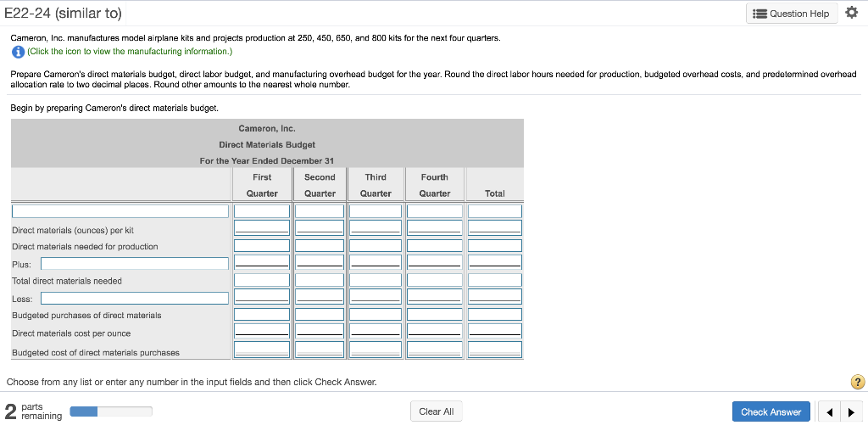Click Second Quarter Budgeted purchases of direct materials field
This screenshot has width=868, height=431.
click(x=320, y=314)
